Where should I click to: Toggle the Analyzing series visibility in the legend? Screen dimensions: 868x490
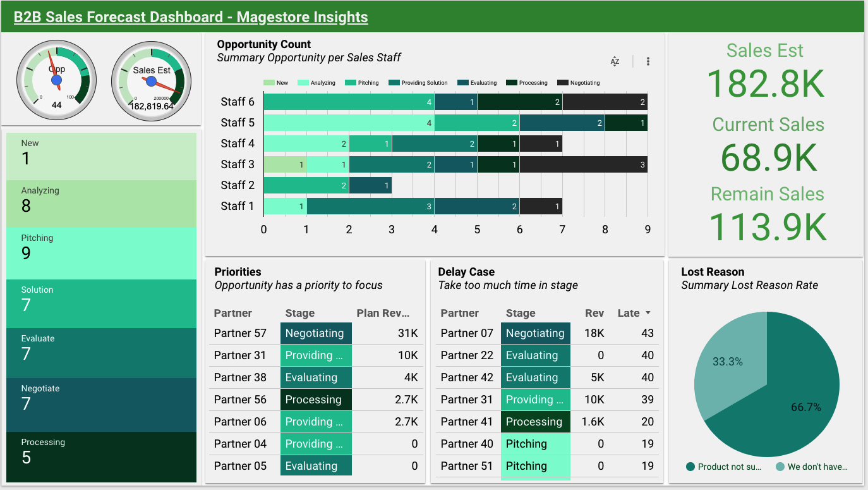[302, 82]
